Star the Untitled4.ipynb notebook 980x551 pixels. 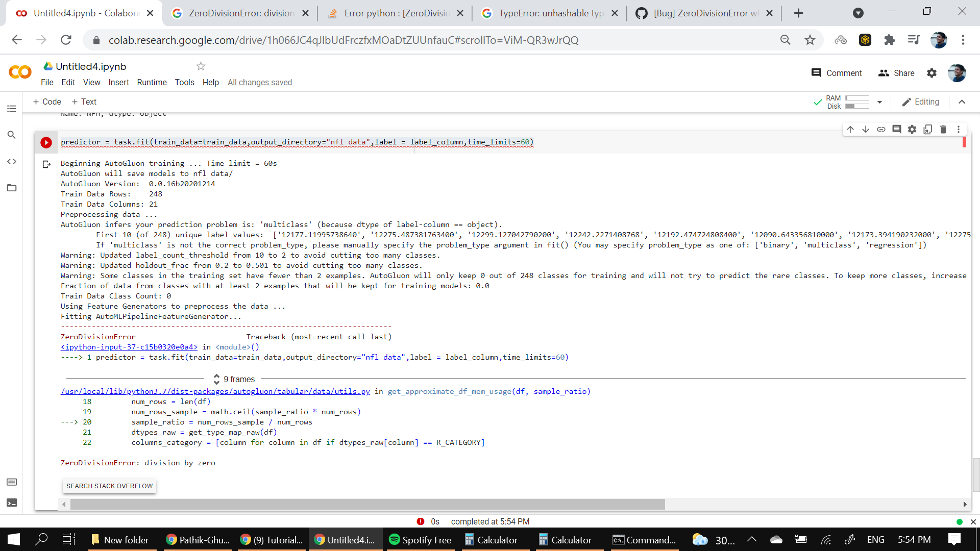[201, 66]
